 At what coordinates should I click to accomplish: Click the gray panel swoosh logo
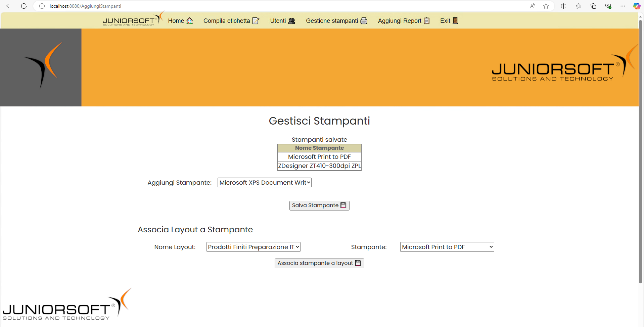43,65
